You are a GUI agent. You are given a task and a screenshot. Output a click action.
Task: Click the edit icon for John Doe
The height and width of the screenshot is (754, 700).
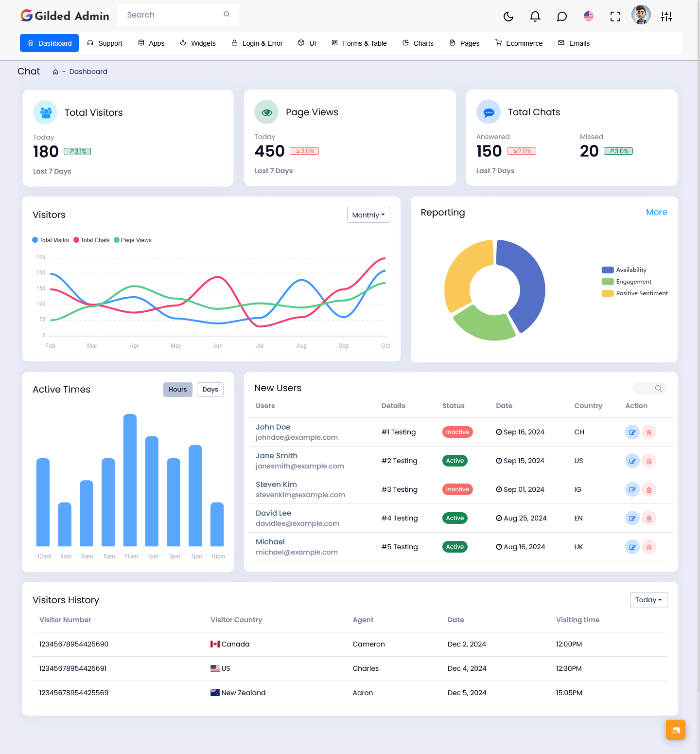coord(632,432)
